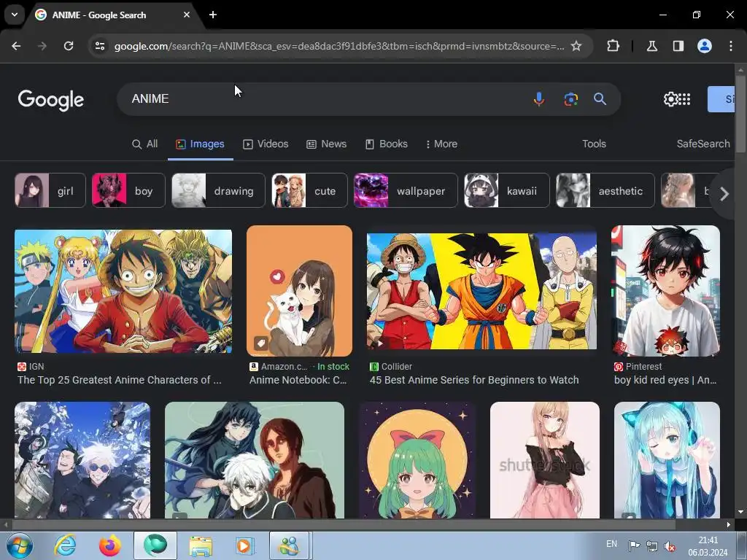This screenshot has width=747, height=560.
Task: Open the media player taskbar icon
Action: click(245, 545)
